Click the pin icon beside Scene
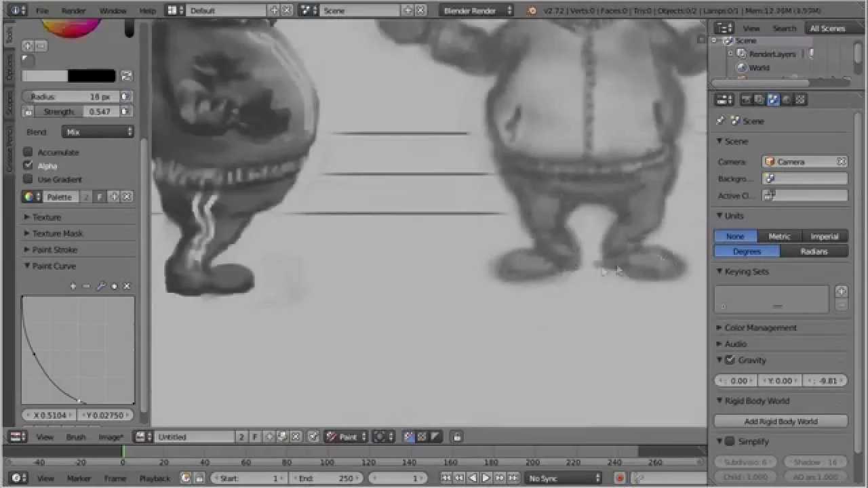This screenshot has height=488, width=868. 721,121
